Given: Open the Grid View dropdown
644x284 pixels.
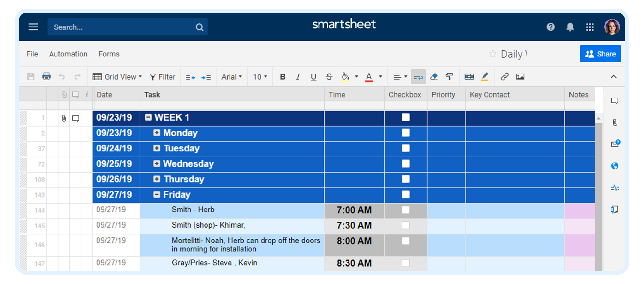Looking at the screenshot, I should (117, 77).
